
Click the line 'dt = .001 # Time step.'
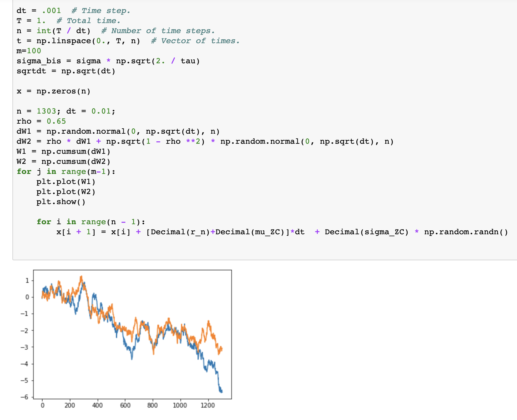(73, 11)
